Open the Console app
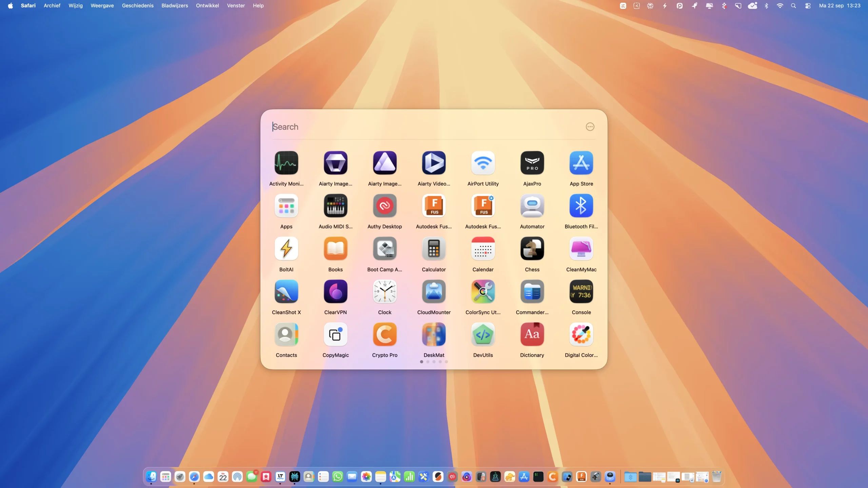 pyautogui.click(x=581, y=292)
